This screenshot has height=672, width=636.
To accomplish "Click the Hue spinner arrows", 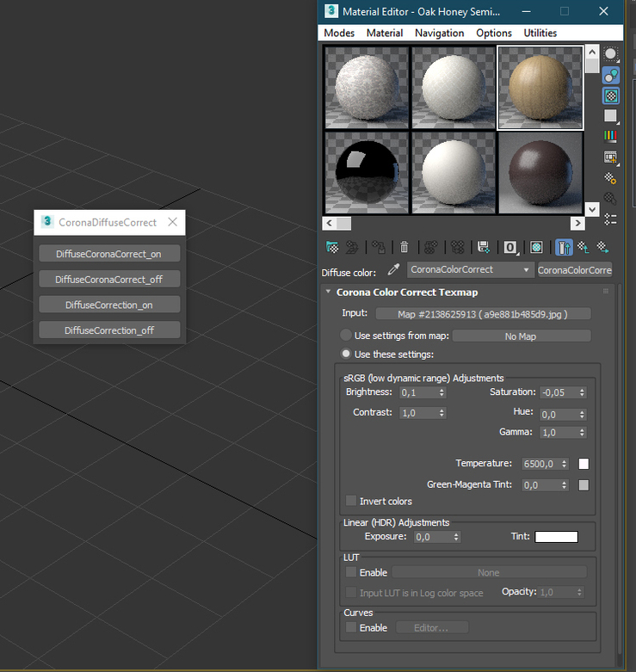I will tap(582, 415).
